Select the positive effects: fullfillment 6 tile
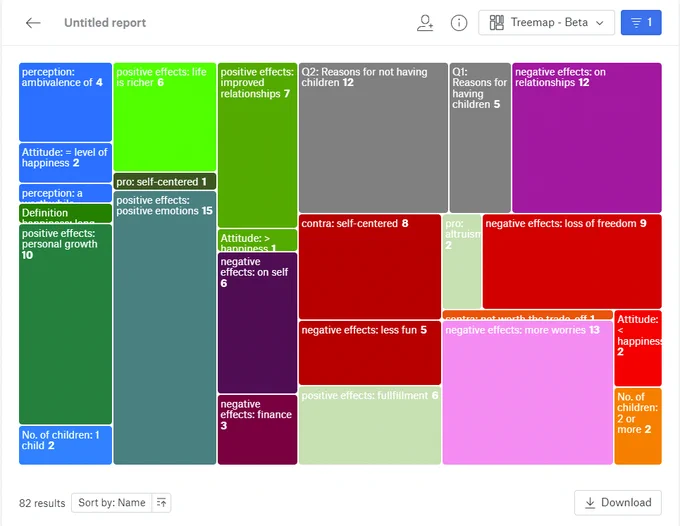The width and height of the screenshot is (680, 526). (370, 425)
